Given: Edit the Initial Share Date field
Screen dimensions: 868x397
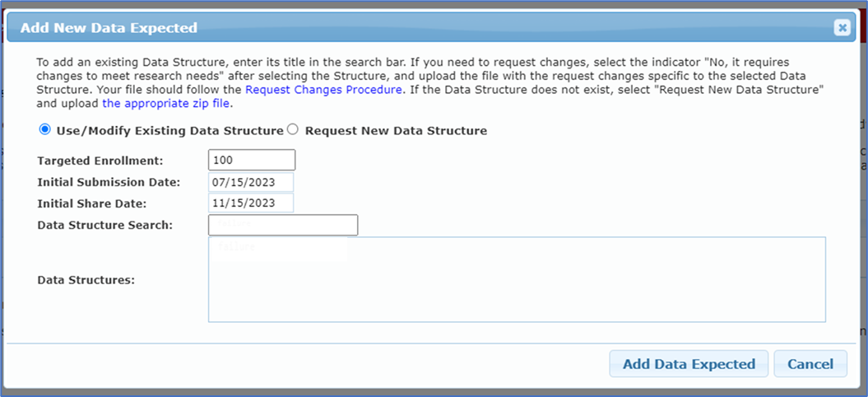Looking at the screenshot, I should (251, 203).
